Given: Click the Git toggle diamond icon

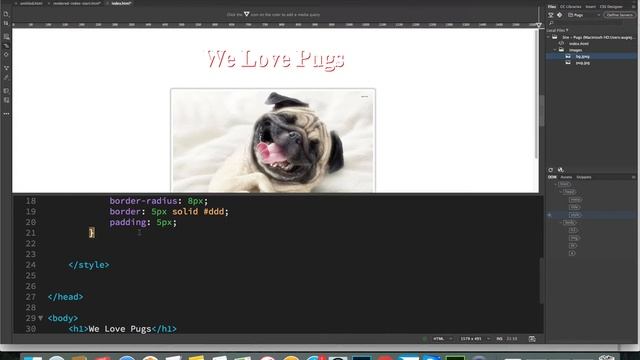Looking at the screenshot, I should pos(560,15).
